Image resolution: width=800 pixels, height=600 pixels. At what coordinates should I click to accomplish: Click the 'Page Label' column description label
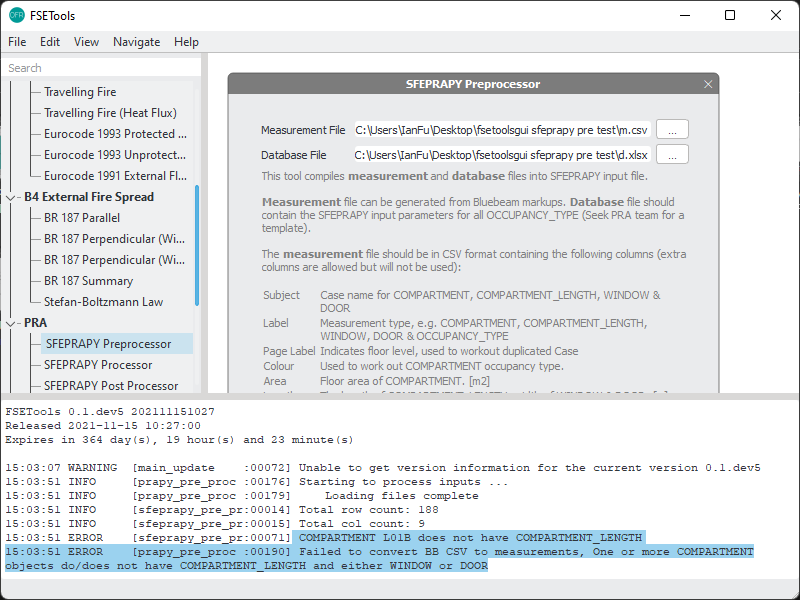[x=289, y=351]
